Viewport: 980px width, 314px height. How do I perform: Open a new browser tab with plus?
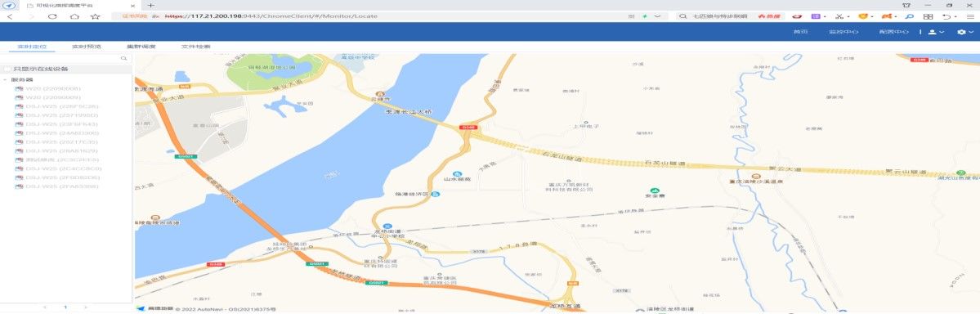click(x=150, y=5)
